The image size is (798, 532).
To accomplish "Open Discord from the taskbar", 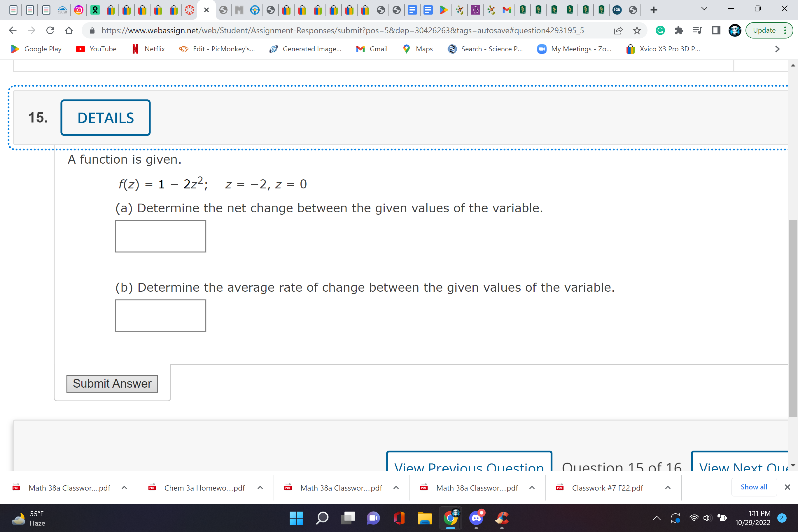I will tap(476, 518).
